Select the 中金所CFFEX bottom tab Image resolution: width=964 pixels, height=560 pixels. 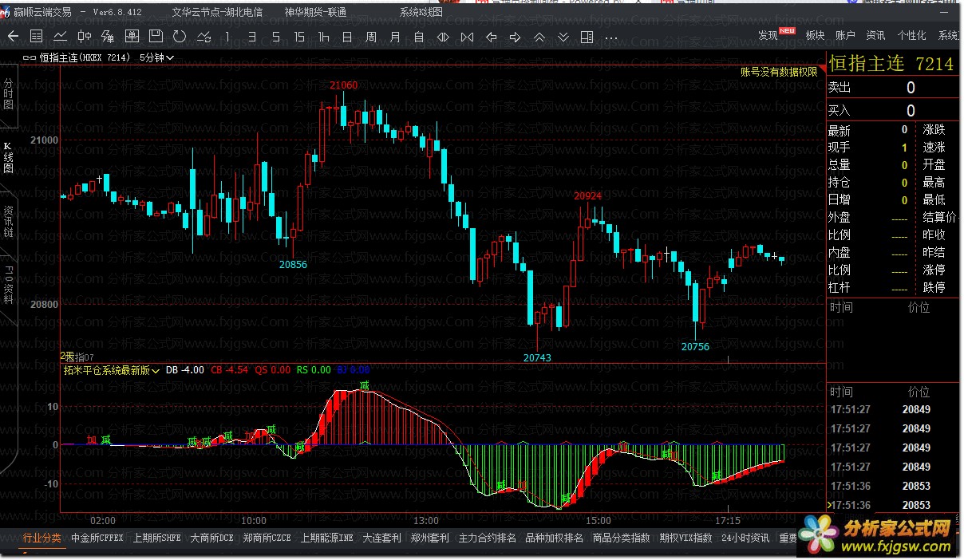pos(97,538)
